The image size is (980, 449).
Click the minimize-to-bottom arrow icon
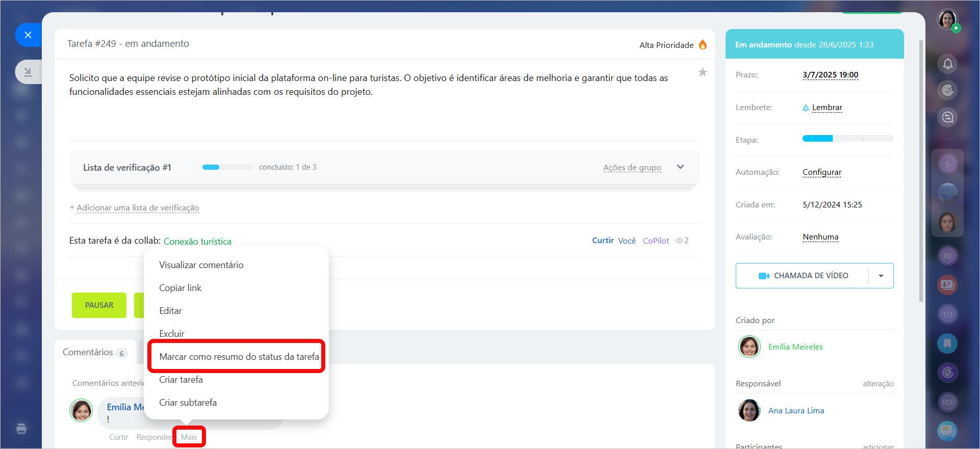pyautogui.click(x=28, y=72)
